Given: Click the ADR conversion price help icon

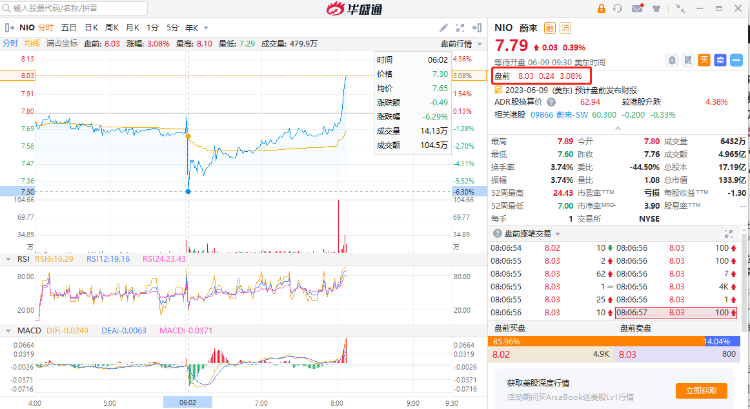Looking at the screenshot, I should (551, 102).
